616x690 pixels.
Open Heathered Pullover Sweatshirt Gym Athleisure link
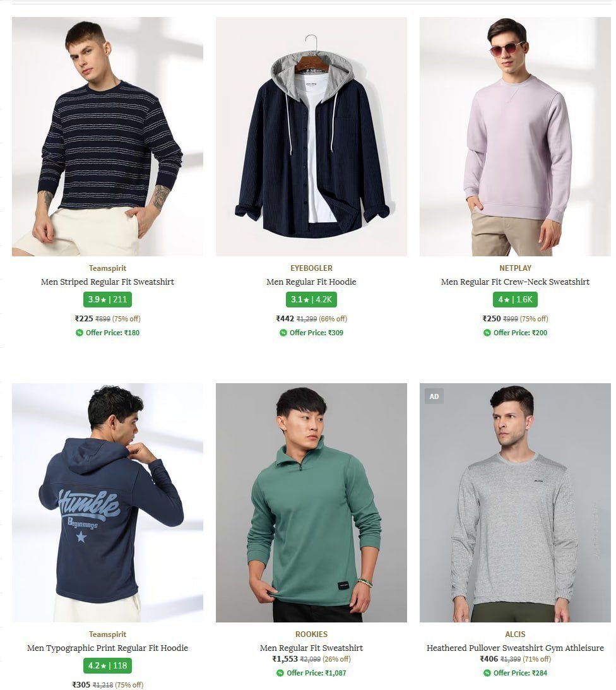click(515, 648)
